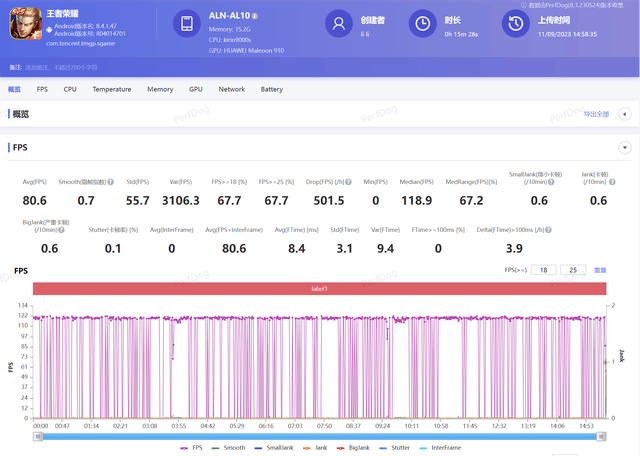Screen dimensions: 640x456
Task: Open the Network tab
Action: 232,89
